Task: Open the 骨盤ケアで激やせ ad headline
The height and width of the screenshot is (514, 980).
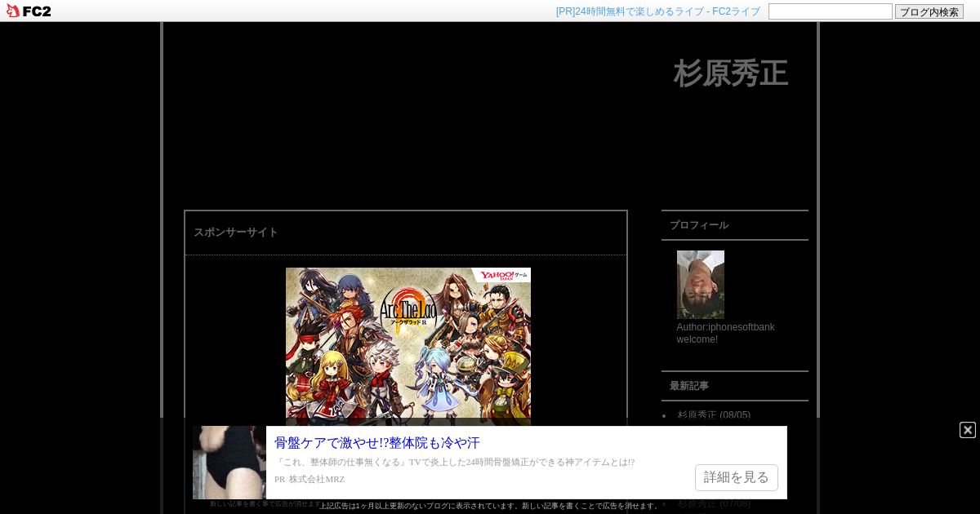Action: (377, 443)
